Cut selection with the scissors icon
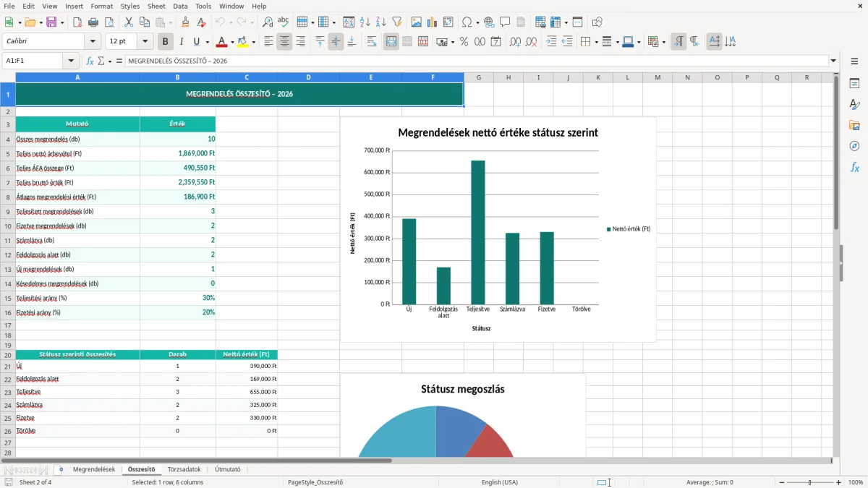This screenshot has width=868, height=488. (x=128, y=22)
